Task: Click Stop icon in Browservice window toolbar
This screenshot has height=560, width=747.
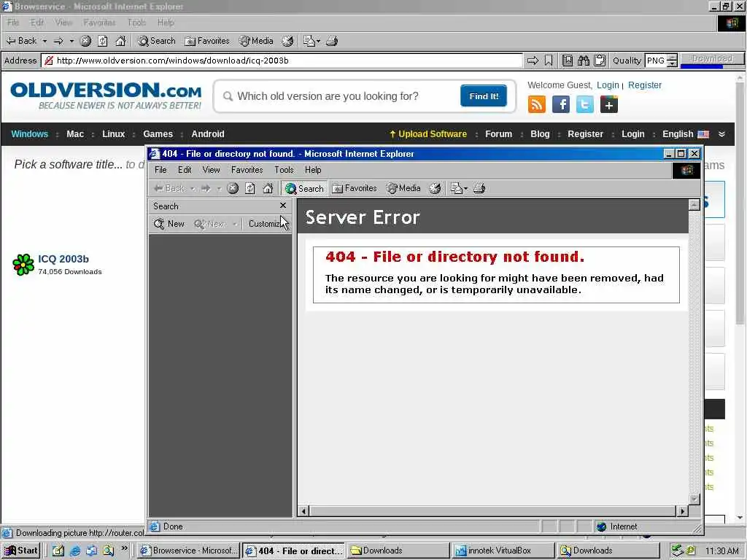Action: coord(86,42)
